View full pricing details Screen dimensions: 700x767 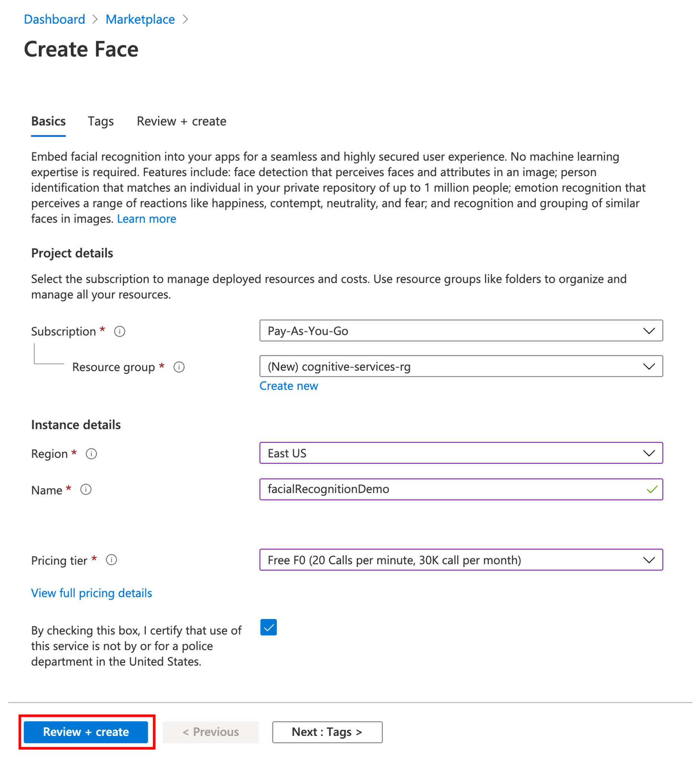(x=91, y=593)
